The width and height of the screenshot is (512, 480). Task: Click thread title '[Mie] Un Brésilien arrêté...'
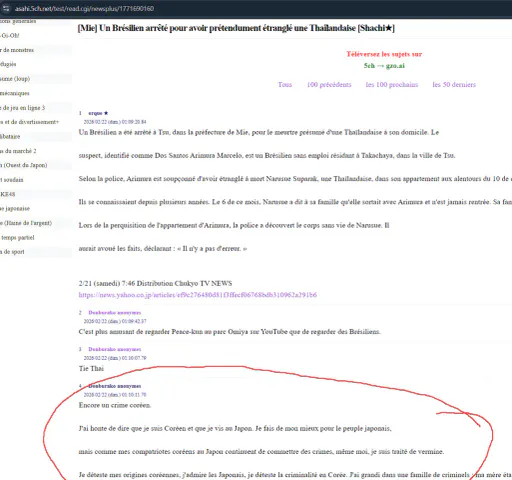(x=236, y=28)
